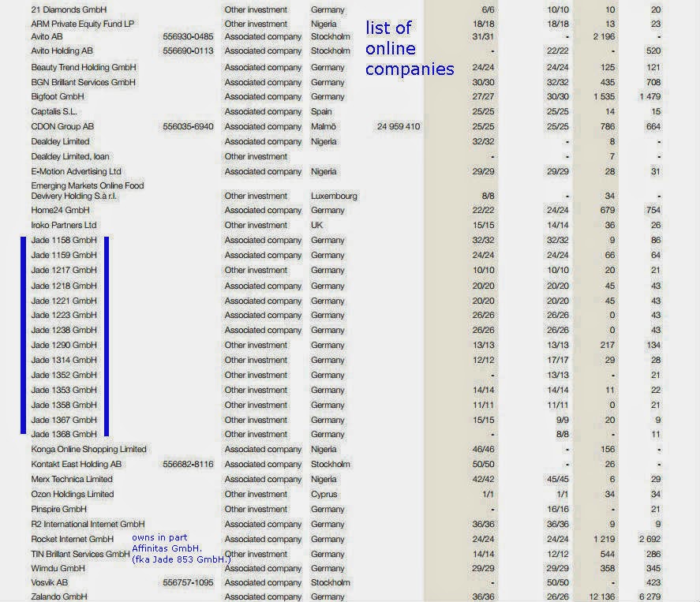This screenshot has height=602, width=700.
Task: Click 'Zalando GmbH' company name
Action: click(x=59, y=596)
